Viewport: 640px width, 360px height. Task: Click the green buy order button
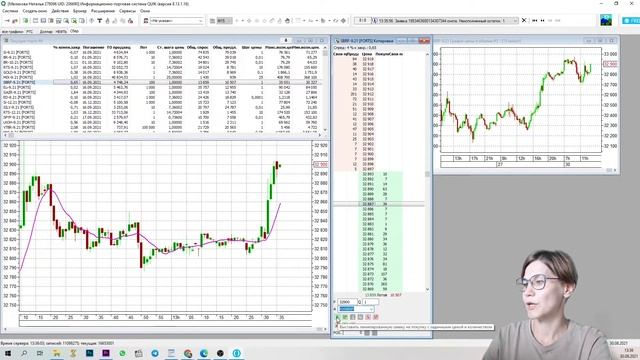coord(337,317)
